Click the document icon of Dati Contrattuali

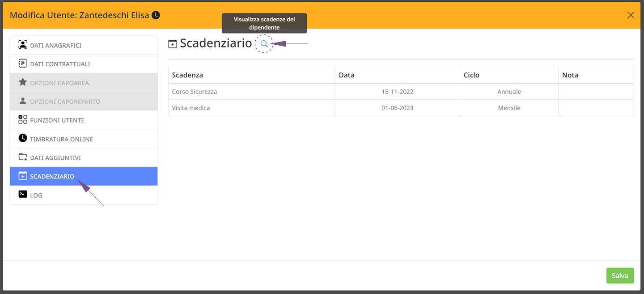point(23,64)
